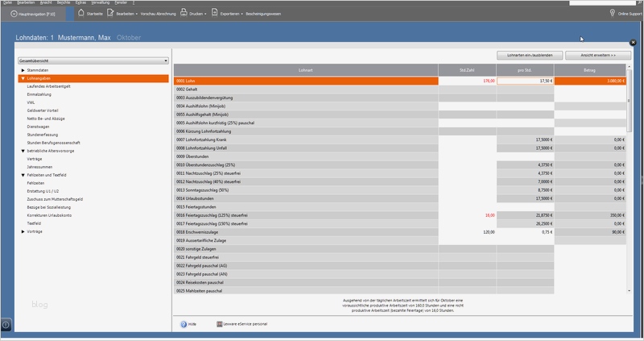Open the Hauptnavigation round arrow icon
The width and height of the screenshot is (644, 341).
(14, 14)
